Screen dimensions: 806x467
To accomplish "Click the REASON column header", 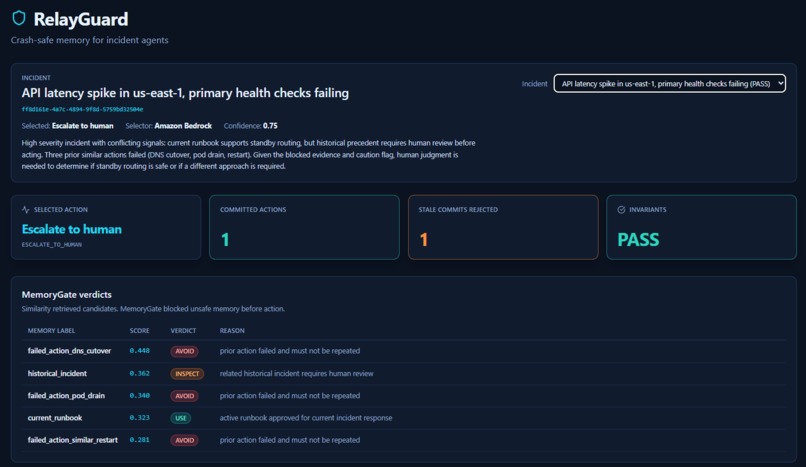I will click(x=232, y=331).
